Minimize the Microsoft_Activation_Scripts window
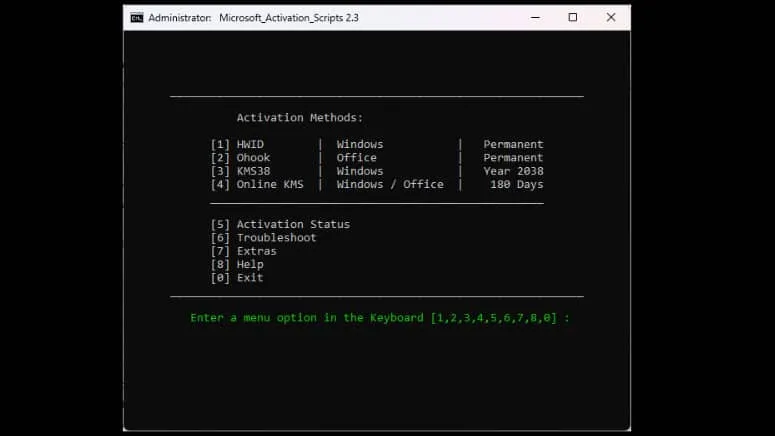The height and width of the screenshot is (436, 775). click(x=535, y=18)
